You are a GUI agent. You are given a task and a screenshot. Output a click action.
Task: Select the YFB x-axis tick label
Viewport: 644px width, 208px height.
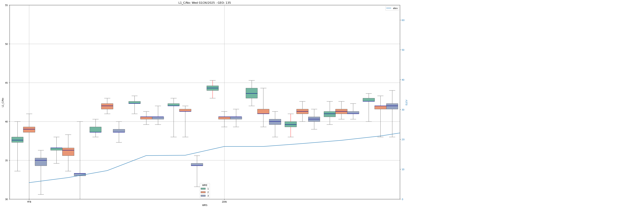[x=29, y=202]
